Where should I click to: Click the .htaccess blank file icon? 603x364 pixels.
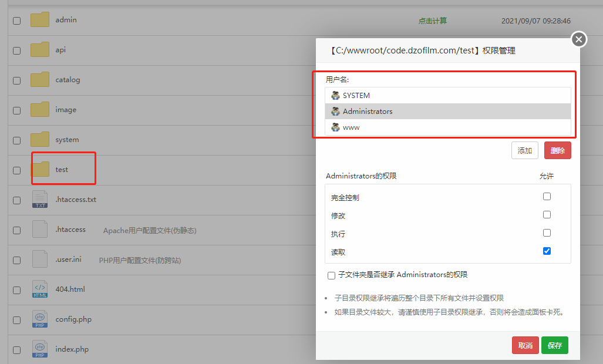click(x=40, y=230)
